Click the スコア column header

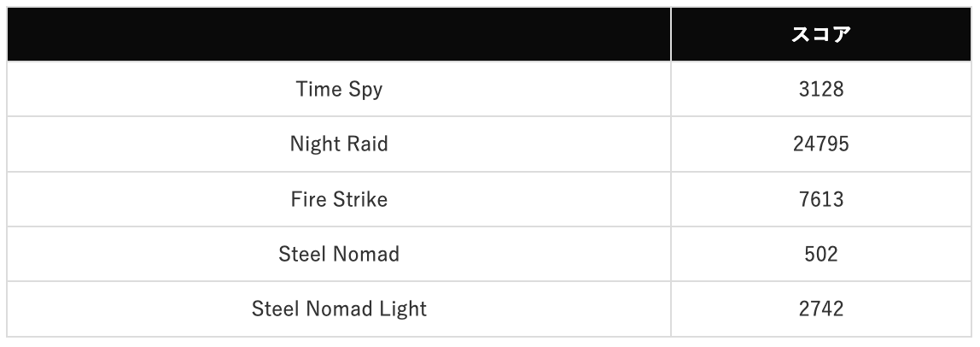pyautogui.click(x=820, y=35)
